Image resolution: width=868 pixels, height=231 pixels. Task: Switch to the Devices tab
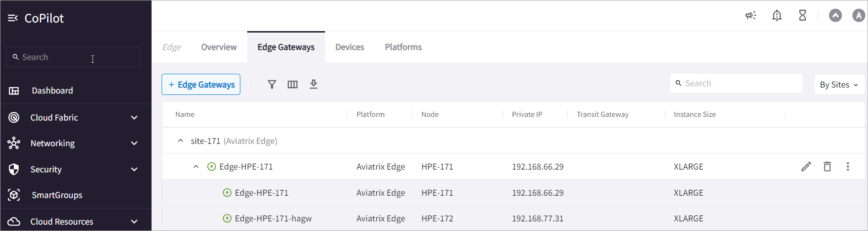click(x=350, y=47)
